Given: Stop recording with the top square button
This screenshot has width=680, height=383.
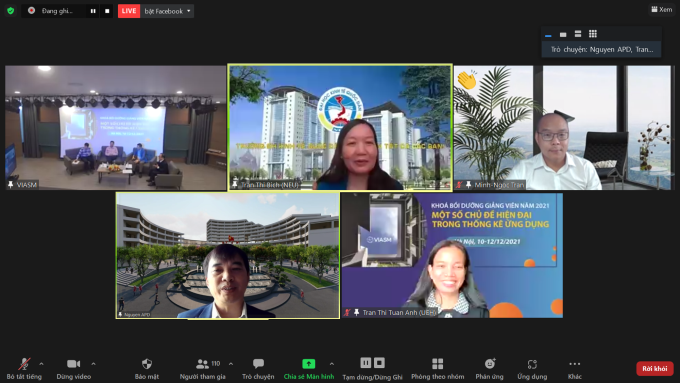Looking at the screenshot, I should pos(107,11).
